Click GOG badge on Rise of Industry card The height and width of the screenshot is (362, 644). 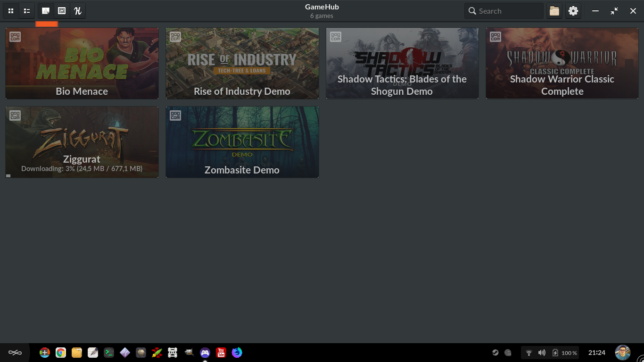175,37
